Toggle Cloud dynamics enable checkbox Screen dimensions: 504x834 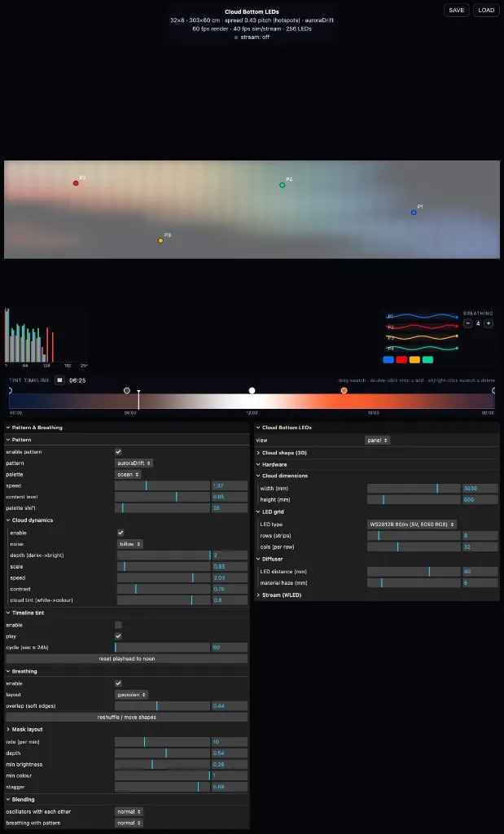point(121,533)
